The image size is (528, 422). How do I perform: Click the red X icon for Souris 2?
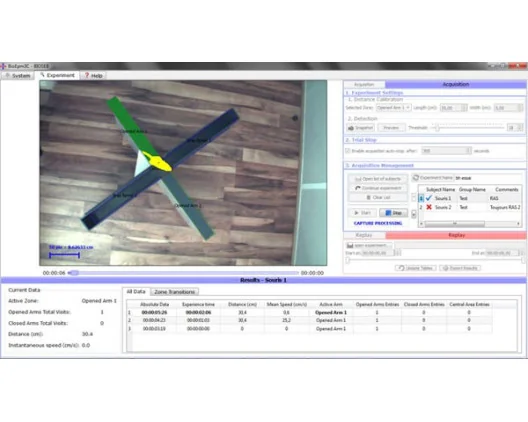pos(429,207)
